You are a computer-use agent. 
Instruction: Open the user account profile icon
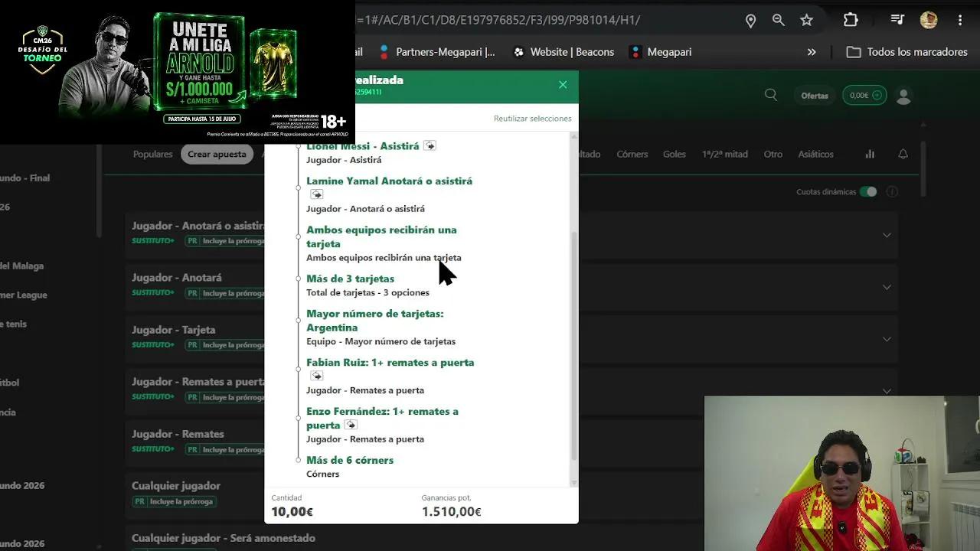[x=903, y=96]
